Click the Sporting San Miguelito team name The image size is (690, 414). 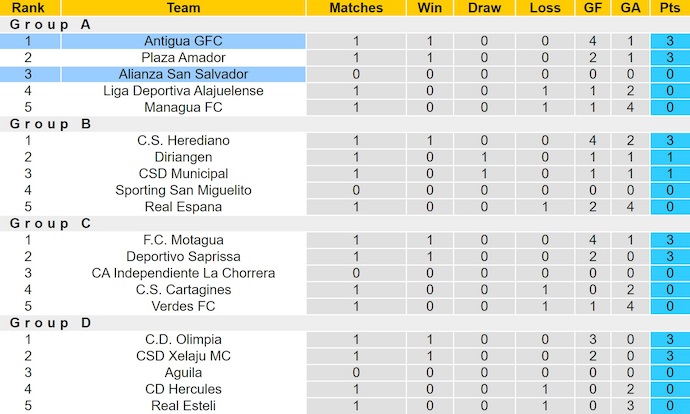pos(183,190)
